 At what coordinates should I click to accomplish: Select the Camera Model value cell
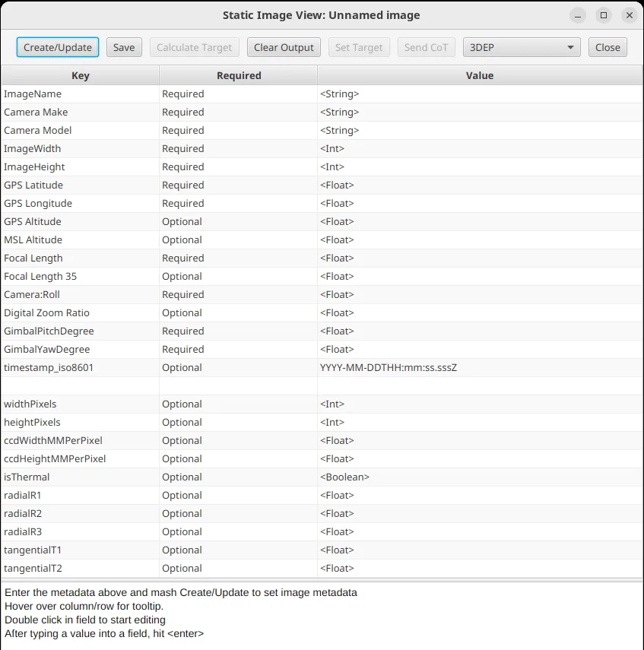coord(480,131)
